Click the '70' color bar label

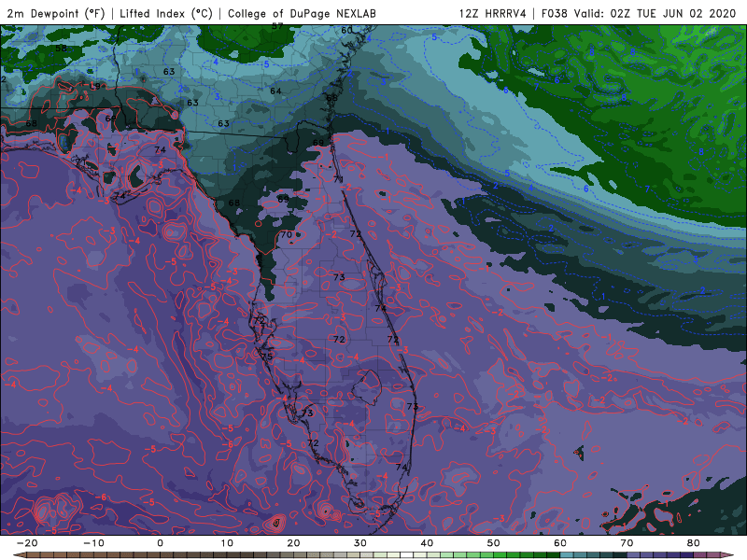(x=627, y=543)
